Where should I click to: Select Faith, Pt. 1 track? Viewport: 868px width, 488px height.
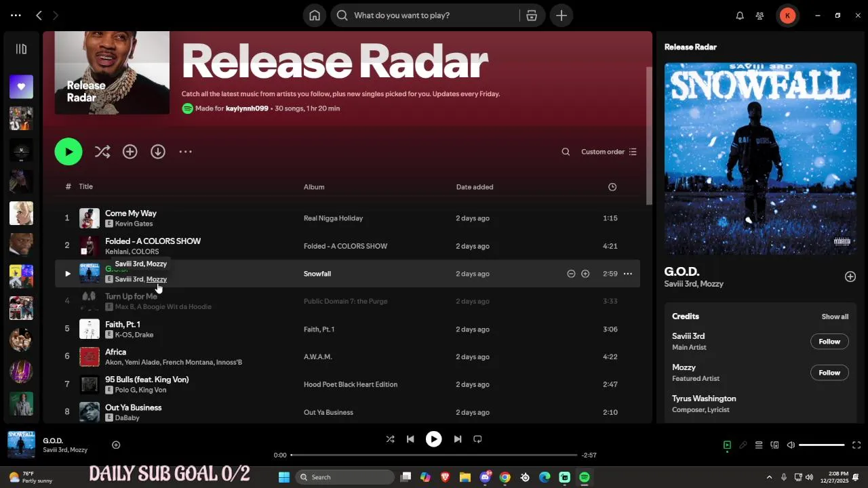tap(123, 325)
